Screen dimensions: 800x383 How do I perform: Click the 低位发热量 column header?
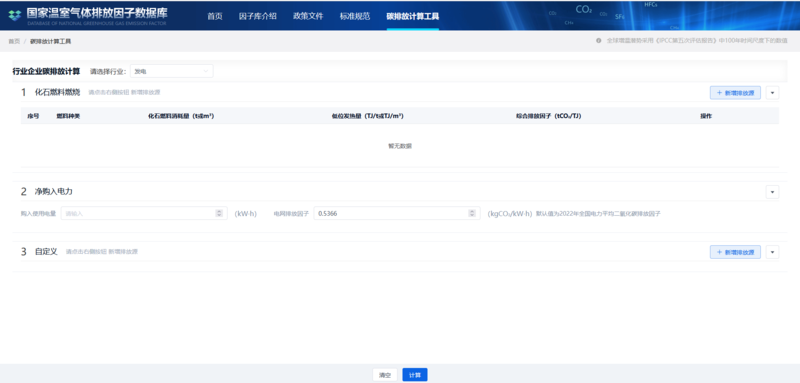(x=367, y=116)
